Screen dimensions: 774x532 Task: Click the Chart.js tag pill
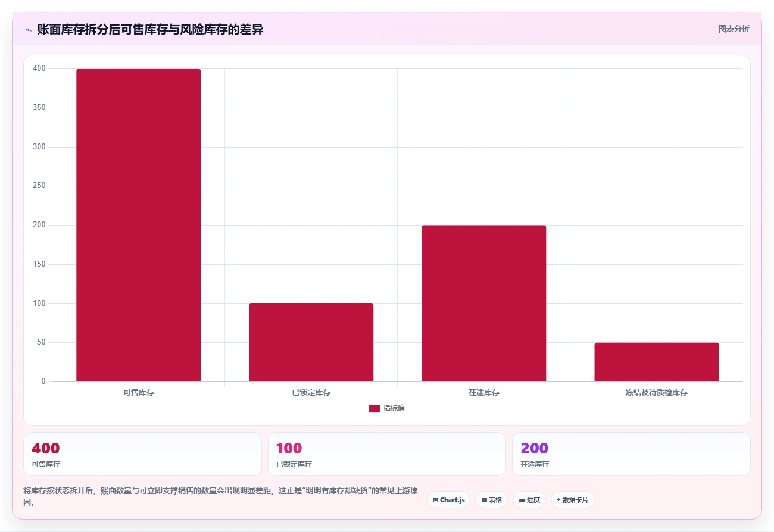(448, 500)
